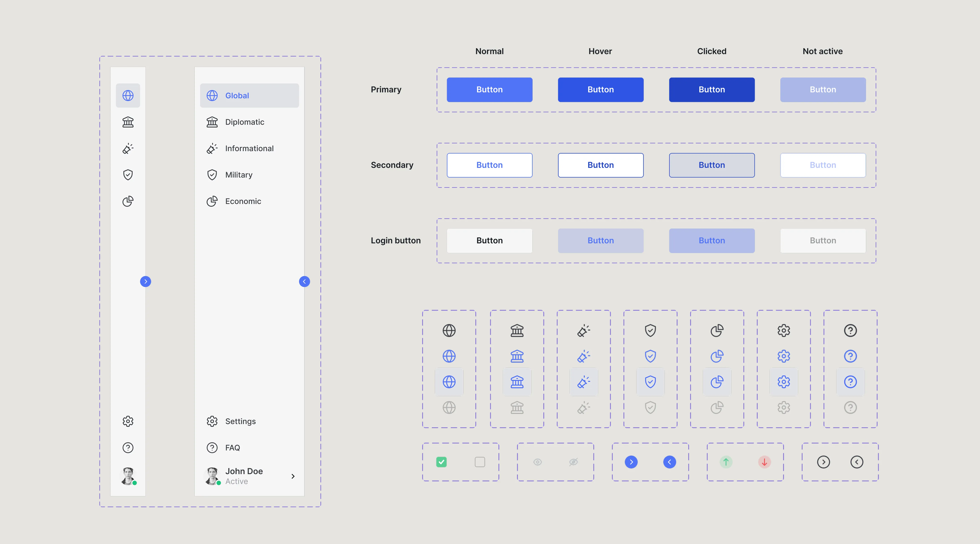
Task: Expand the collapsed sidebar with blue arrow
Action: pos(145,281)
